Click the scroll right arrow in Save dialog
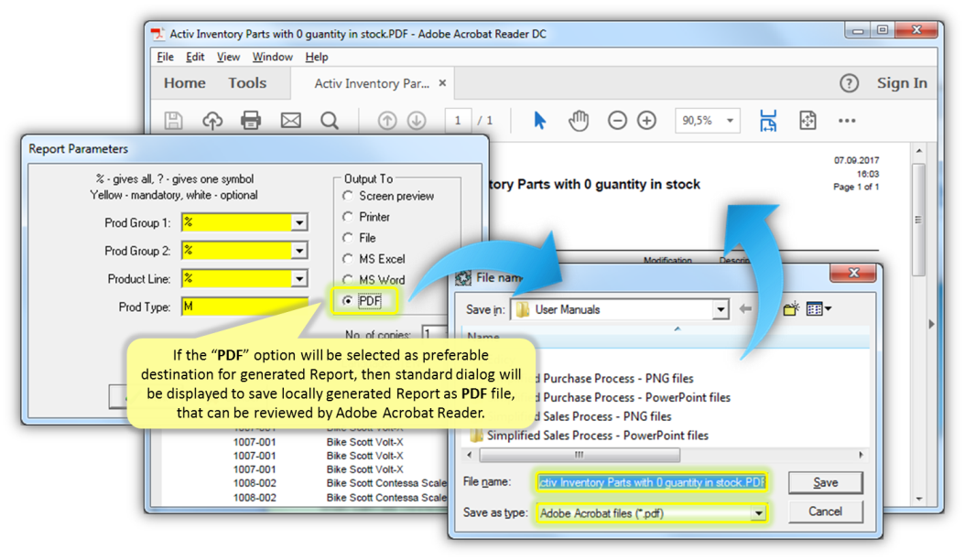This screenshot has height=560, width=965. coord(861,455)
